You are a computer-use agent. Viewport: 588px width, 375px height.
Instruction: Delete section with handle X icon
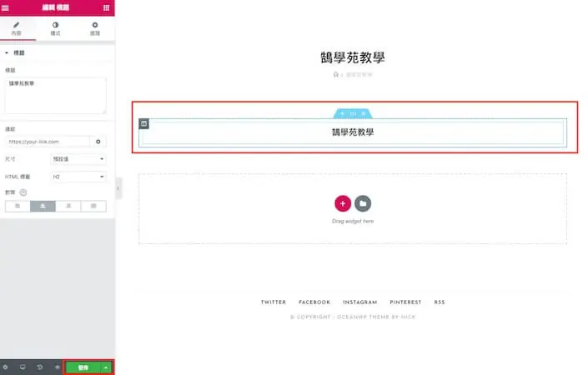click(364, 113)
